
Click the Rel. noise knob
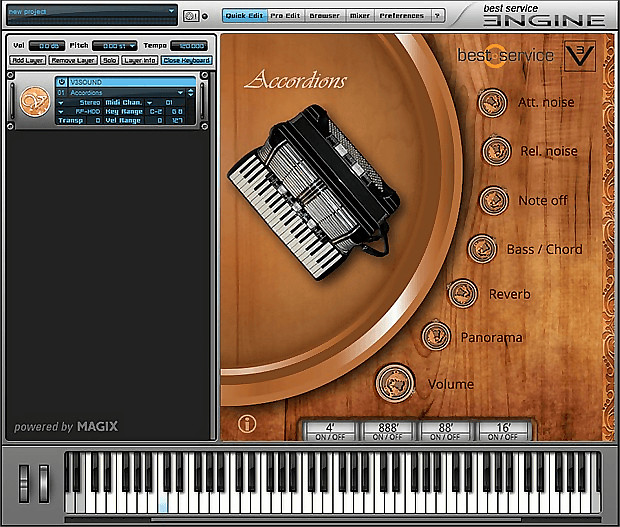(x=496, y=151)
